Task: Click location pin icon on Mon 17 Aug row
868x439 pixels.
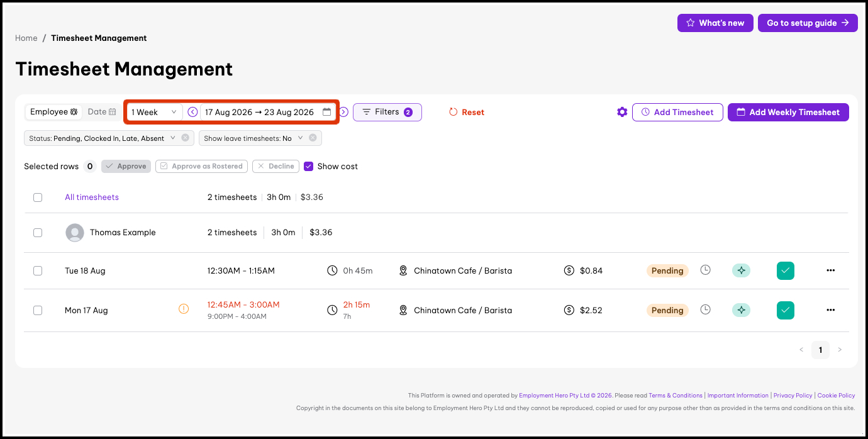Action: point(403,310)
